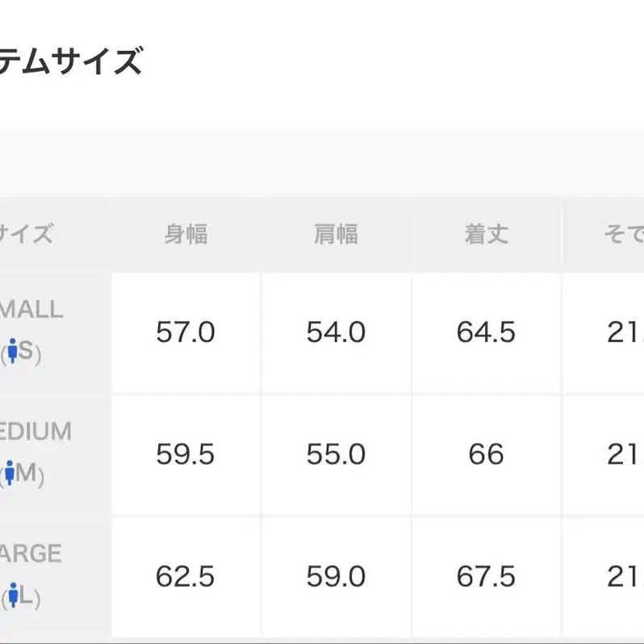This screenshot has height=644, width=644.
Task: Click the 57.0 body width cell
Action: [x=186, y=332]
